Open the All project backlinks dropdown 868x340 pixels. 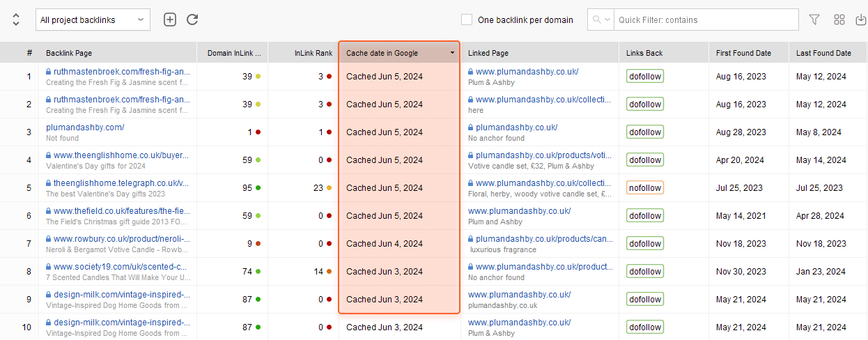[x=93, y=20]
